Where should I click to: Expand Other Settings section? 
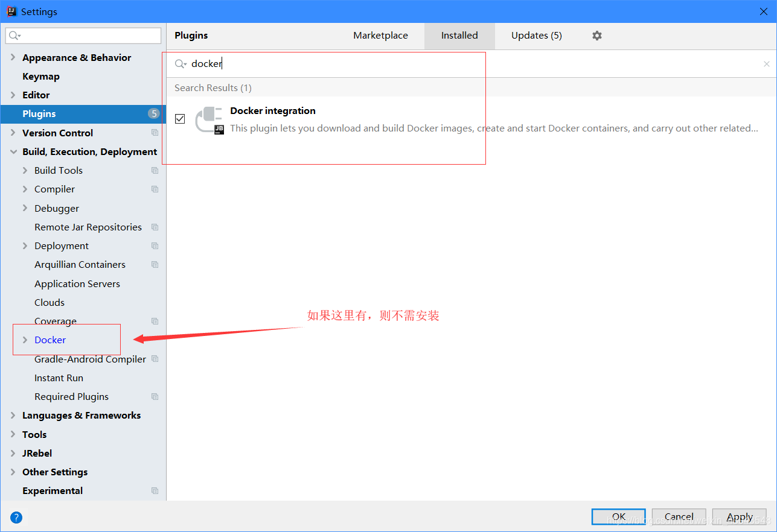click(13, 472)
